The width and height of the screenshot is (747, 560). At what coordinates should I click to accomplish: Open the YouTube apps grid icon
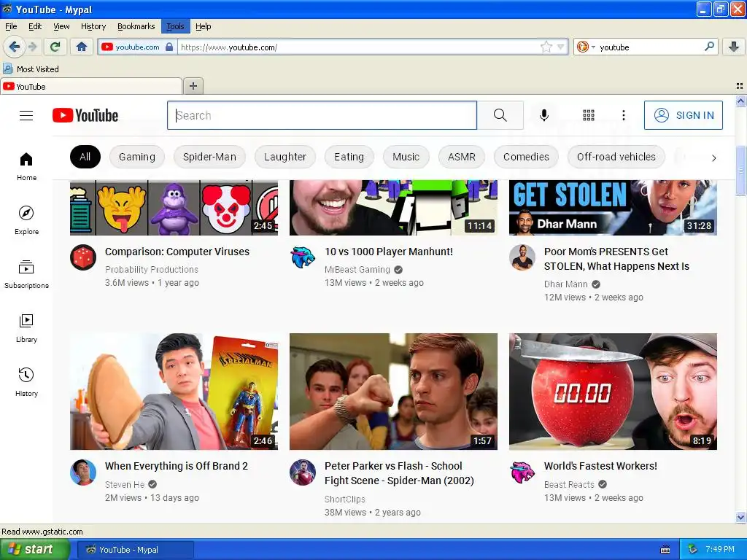click(x=589, y=115)
